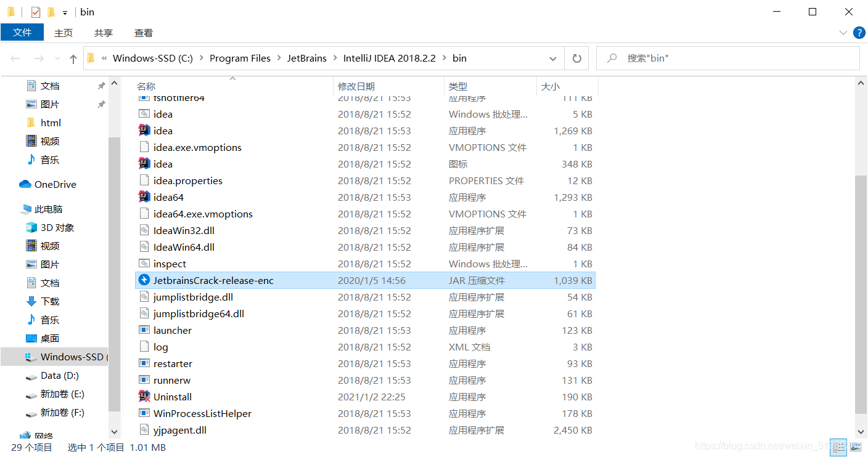Open the quick access toolbar customize dropdown
Image resolution: width=868 pixels, height=457 pixels.
tap(65, 12)
